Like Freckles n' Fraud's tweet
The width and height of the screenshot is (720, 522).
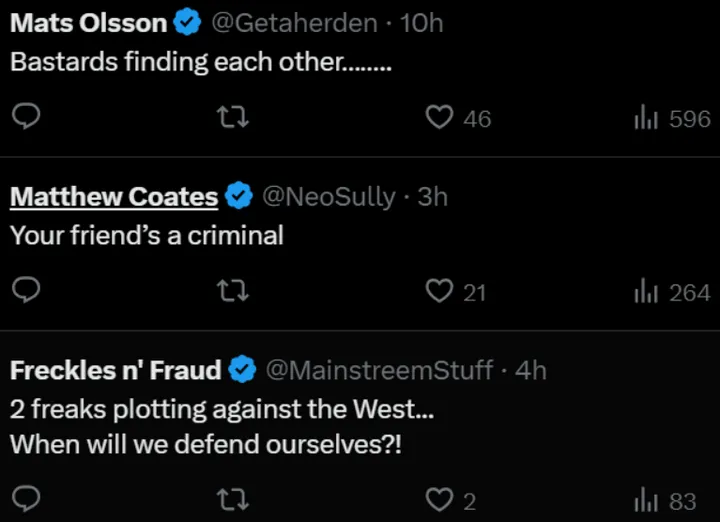point(440,498)
